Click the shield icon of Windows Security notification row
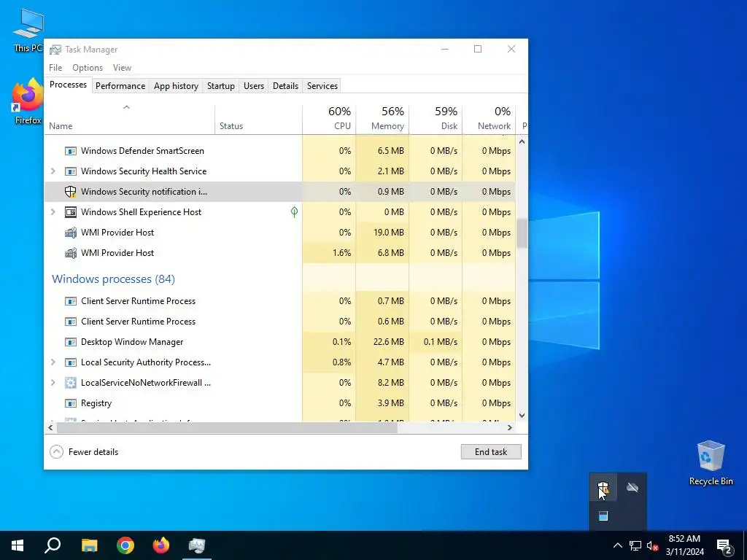This screenshot has height=560, width=747. pos(71,192)
